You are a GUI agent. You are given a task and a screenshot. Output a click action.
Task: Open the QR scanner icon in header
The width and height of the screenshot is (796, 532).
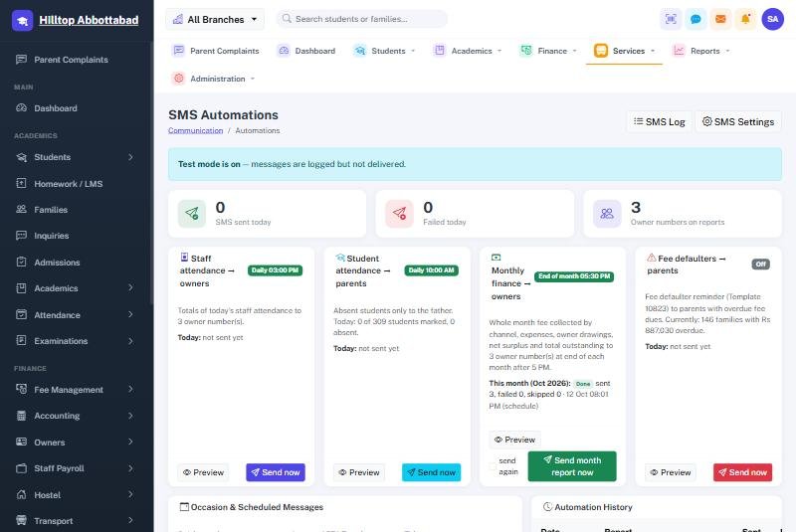pyautogui.click(x=671, y=19)
